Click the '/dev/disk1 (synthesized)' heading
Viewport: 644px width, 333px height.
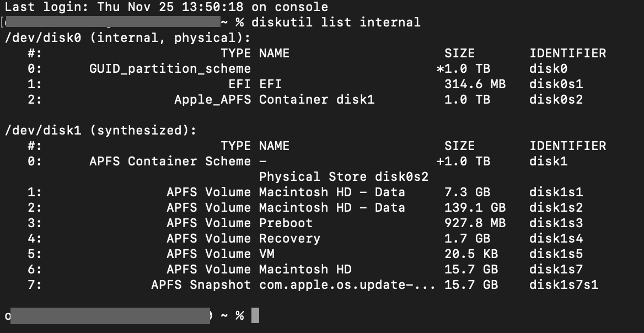[x=101, y=131]
